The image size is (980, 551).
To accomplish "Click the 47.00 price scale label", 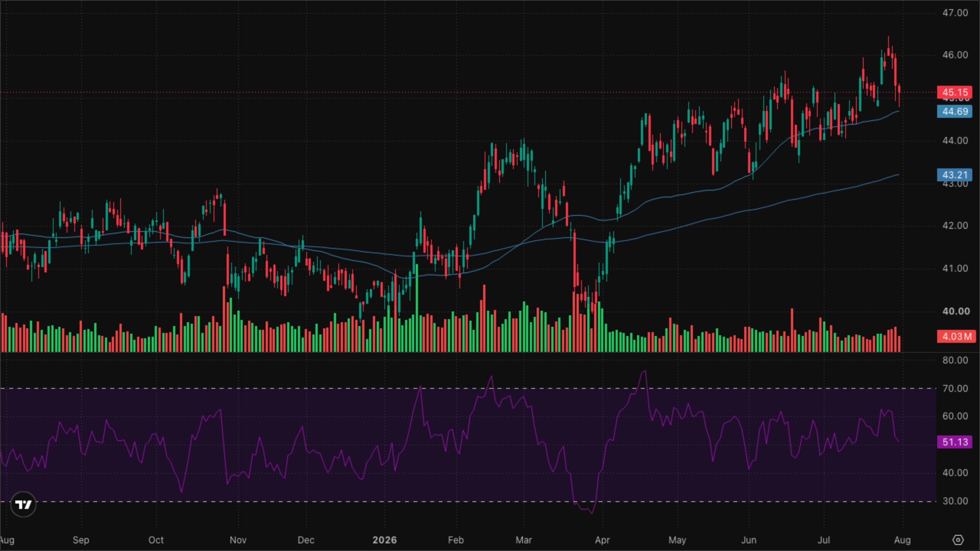I will 955,13.
